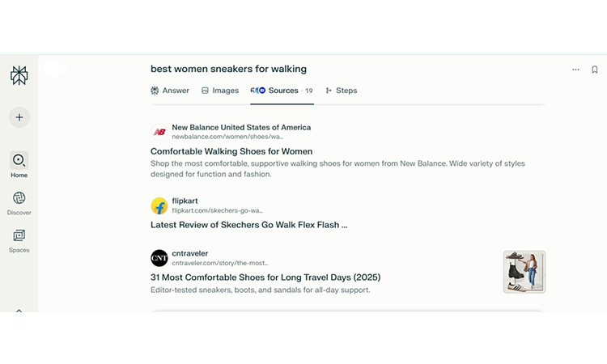
Task: Click the Perplexity logo icon
Action: [19, 75]
